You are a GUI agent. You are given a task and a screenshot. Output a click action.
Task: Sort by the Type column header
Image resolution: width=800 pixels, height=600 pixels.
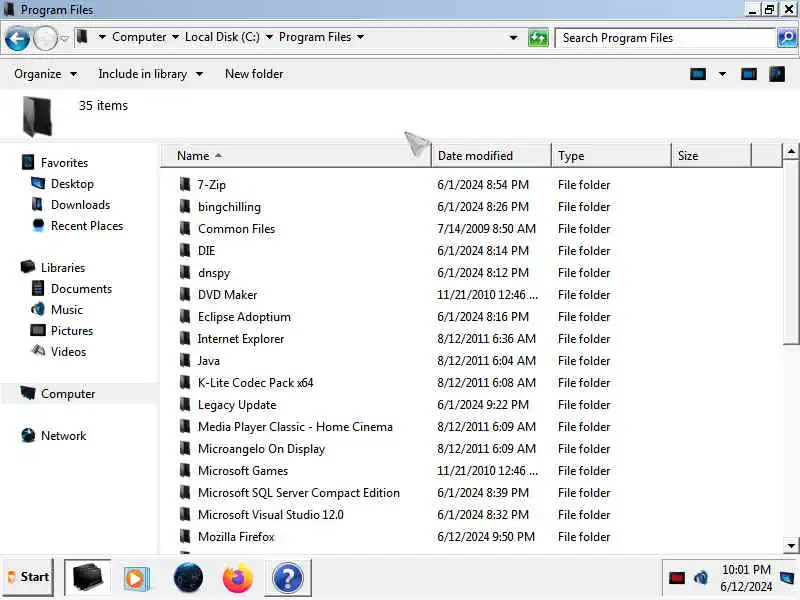point(612,156)
